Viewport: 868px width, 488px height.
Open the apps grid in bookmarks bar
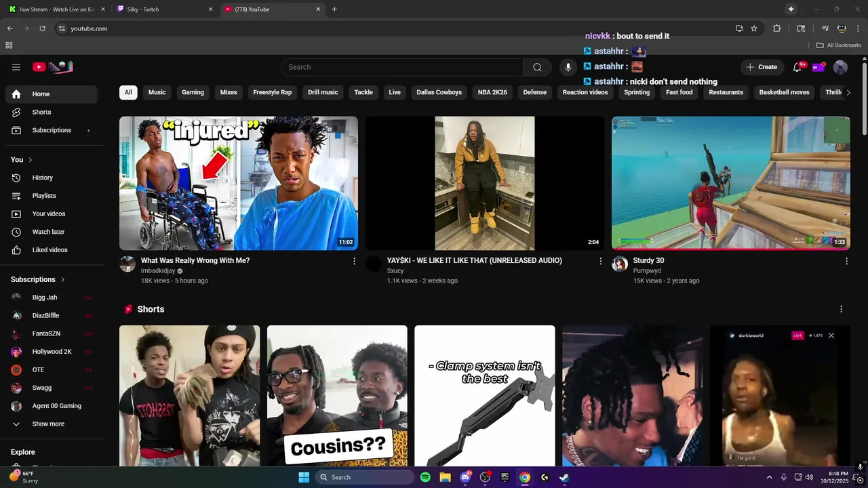point(9,45)
